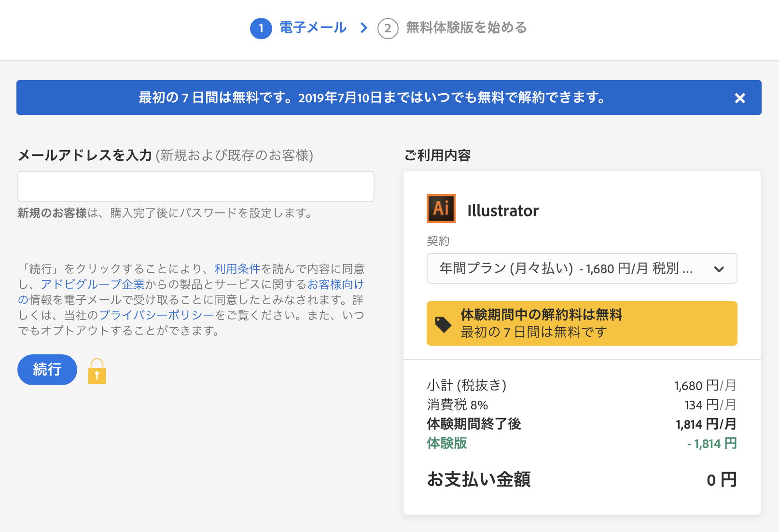
Task: Click the 小計 (税抜き) row label
Action: [467, 385]
